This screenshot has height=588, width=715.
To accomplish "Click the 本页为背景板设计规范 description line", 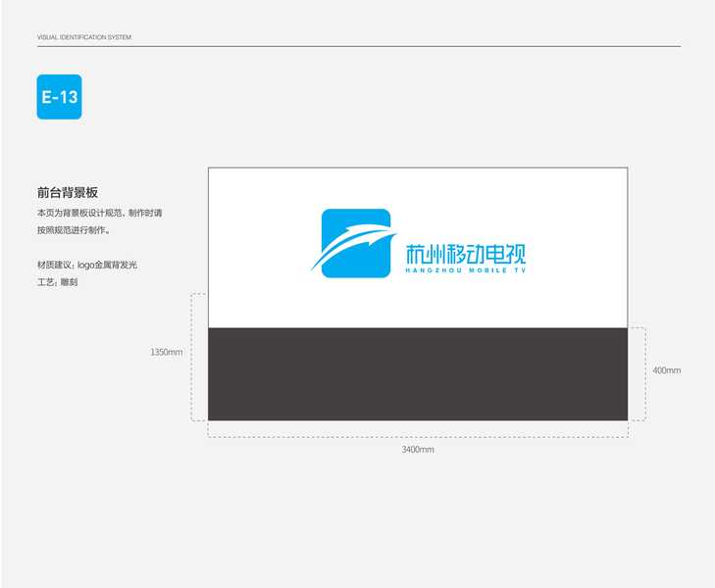I will (99, 213).
